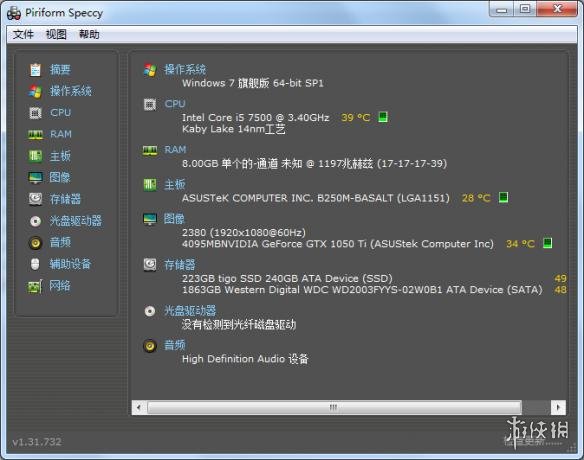Click the 存储器 hard drive icon in sidebar
This screenshot has height=460, width=584.
tap(35, 199)
